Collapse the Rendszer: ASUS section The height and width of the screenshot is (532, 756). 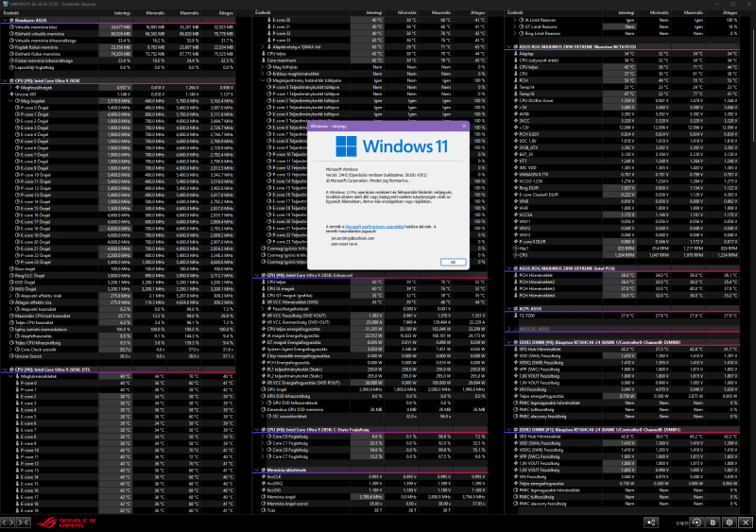coord(5,20)
